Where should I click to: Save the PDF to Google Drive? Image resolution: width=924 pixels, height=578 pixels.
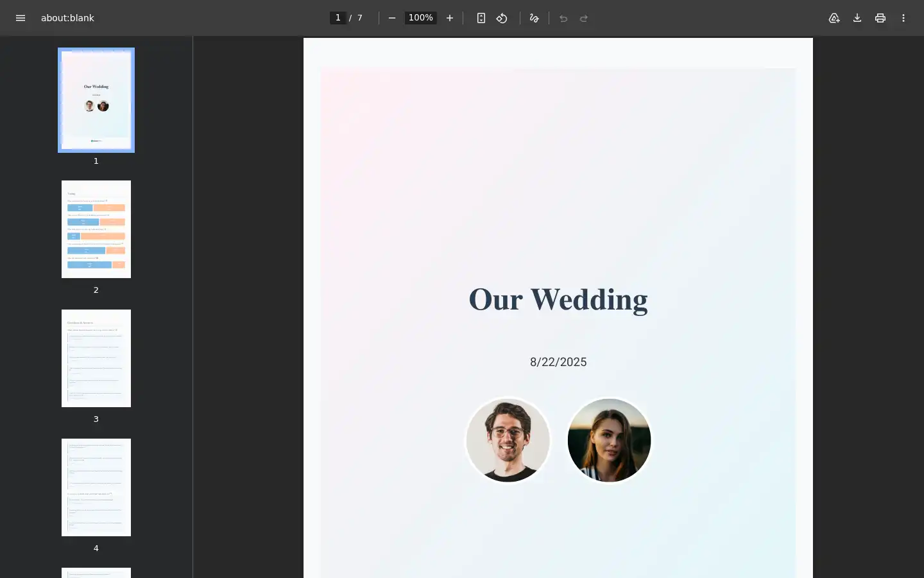pos(834,18)
